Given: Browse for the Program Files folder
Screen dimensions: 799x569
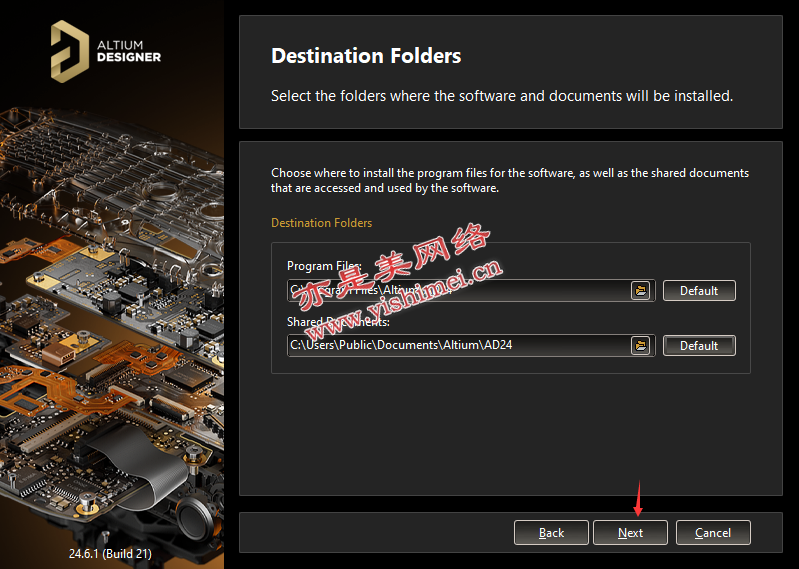Looking at the screenshot, I should [x=641, y=290].
